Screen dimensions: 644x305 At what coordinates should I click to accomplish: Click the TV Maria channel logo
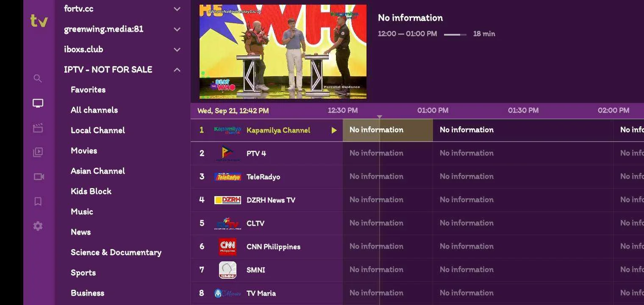point(228,293)
